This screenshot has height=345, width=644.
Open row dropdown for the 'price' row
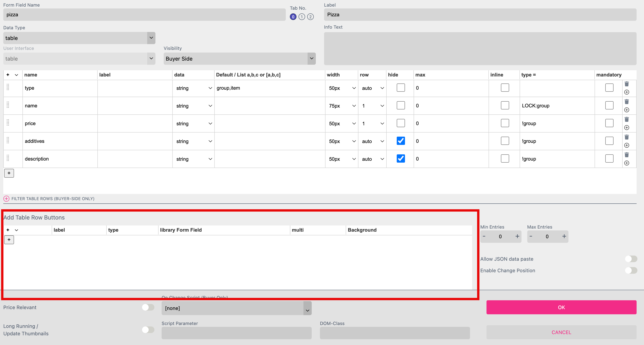pos(372,124)
